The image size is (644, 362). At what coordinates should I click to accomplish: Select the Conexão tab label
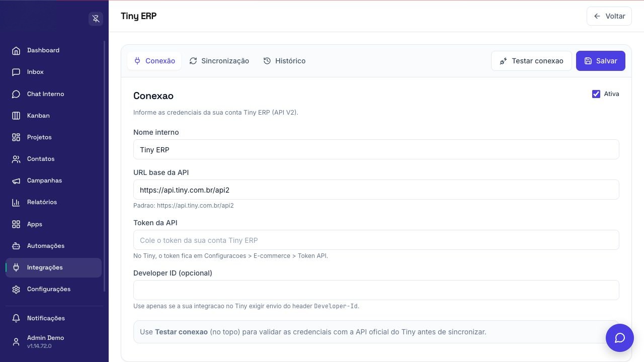(x=160, y=61)
